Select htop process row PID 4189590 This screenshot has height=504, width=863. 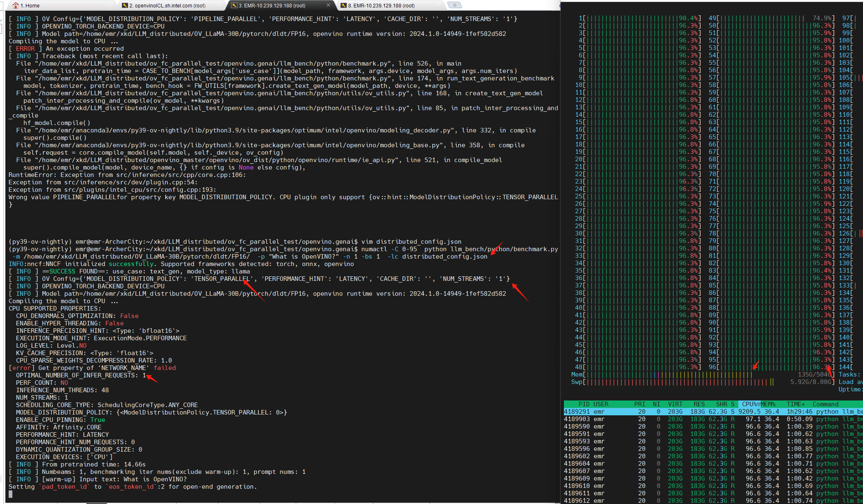[x=713, y=426]
